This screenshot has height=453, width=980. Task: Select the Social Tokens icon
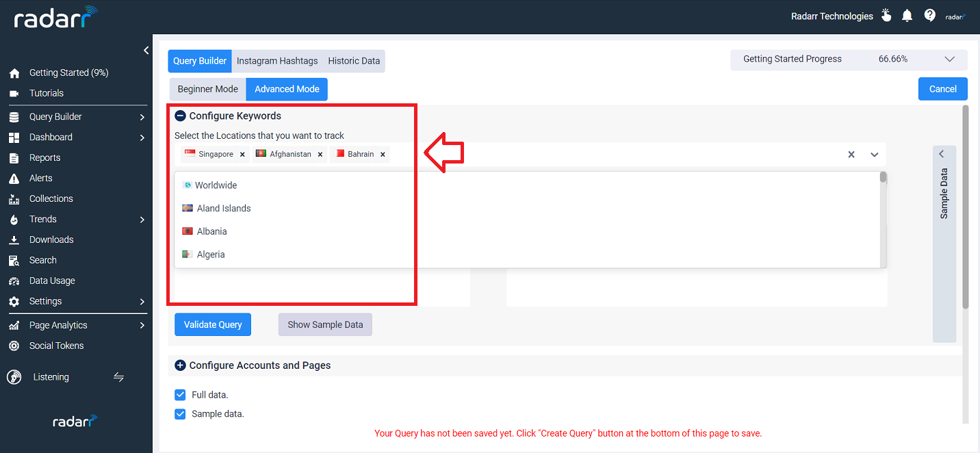(x=14, y=346)
